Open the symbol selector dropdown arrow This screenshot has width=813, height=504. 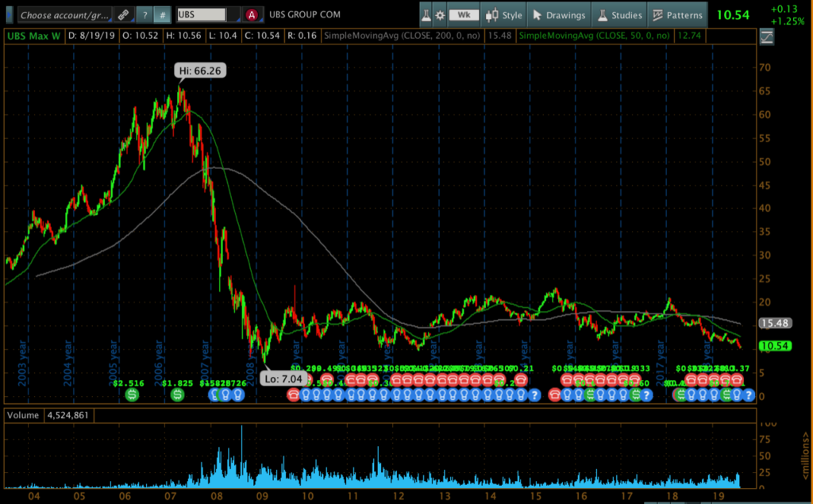coord(234,14)
